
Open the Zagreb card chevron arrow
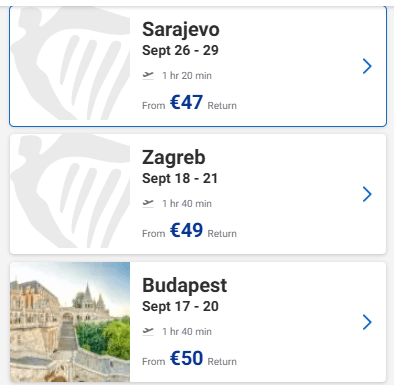coord(367,194)
